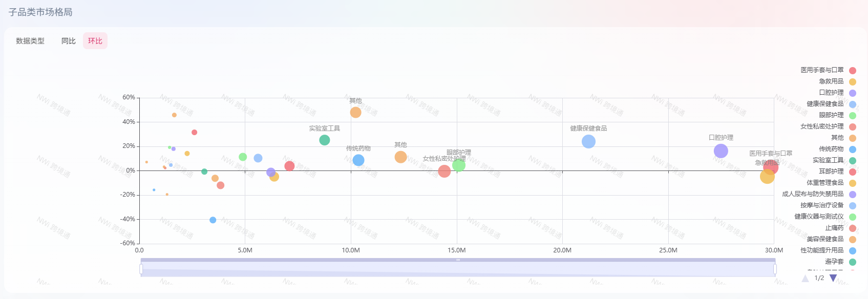Viewport: 868px width, 299px height.
Task: Click the 女性私密处护理 red bubble
Action: [444, 172]
